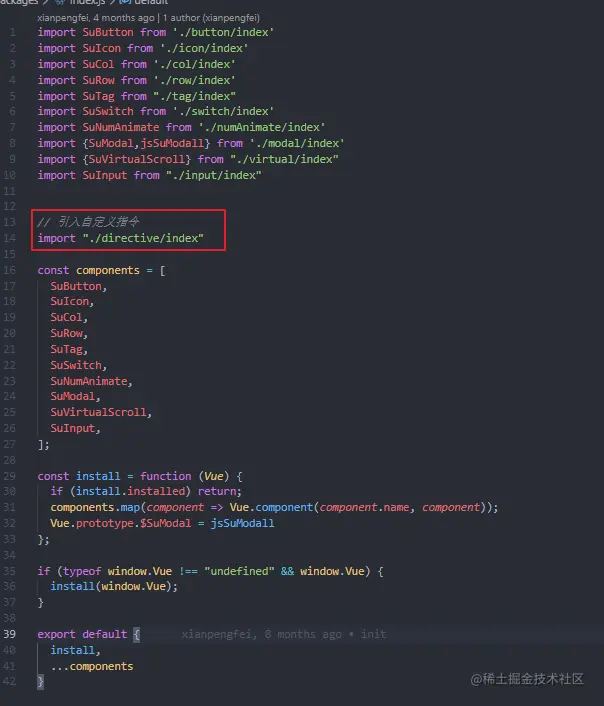This screenshot has width=604, height=706.
Task: Click 'SuModal,' in the components array
Action: tap(75, 396)
